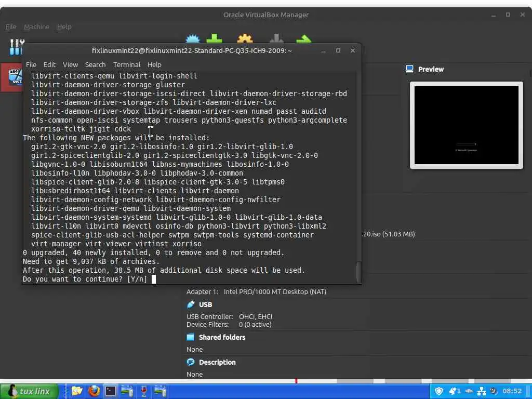Click the wired network tray icon

481,391
